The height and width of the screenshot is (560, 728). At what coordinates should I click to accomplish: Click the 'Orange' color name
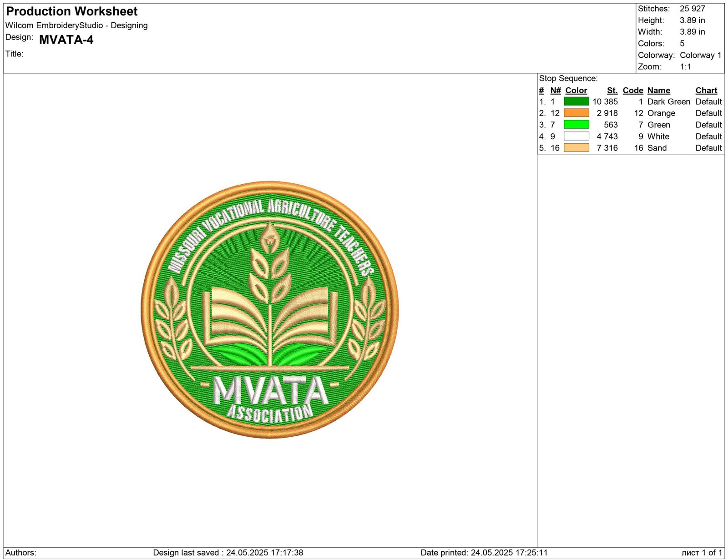(661, 113)
